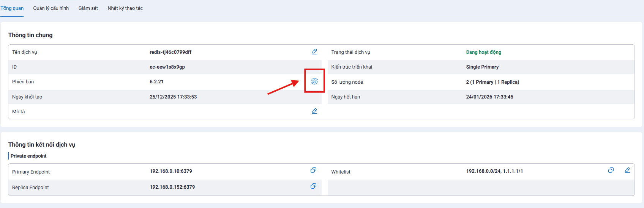Edit the Whitelist entries
The height and width of the screenshot is (208, 644).
627,170
